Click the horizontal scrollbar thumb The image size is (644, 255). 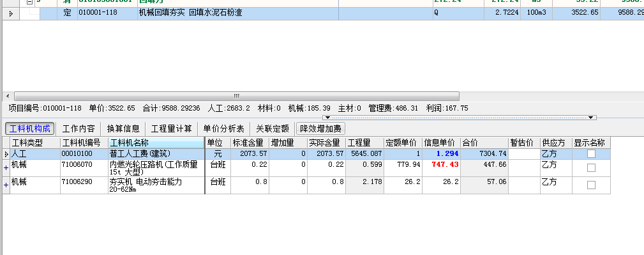[x=237, y=97]
